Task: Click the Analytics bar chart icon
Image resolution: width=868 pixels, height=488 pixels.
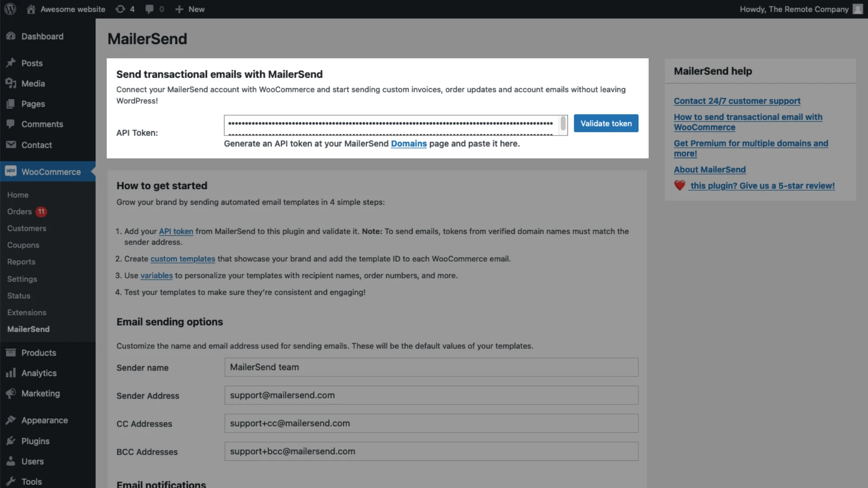Action: pyautogui.click(x=11, y=373)
